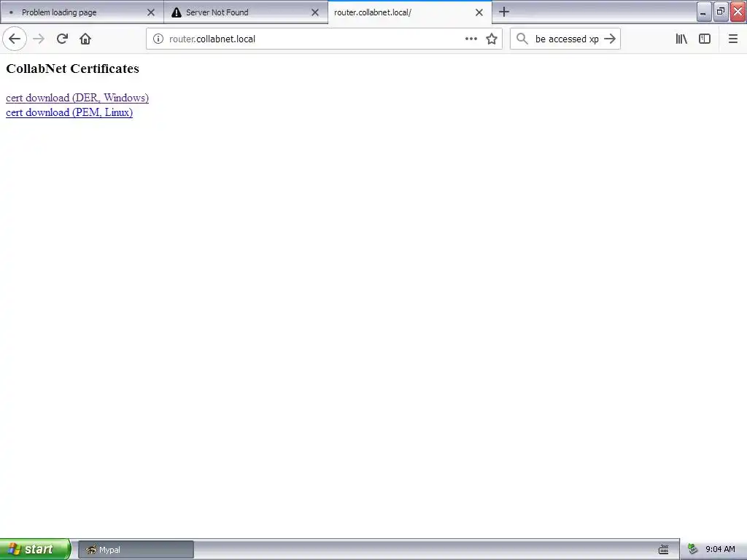Viewport: 747px width, 560px height.
Task: Click the 9:04 AM clock
Action: 720,550
